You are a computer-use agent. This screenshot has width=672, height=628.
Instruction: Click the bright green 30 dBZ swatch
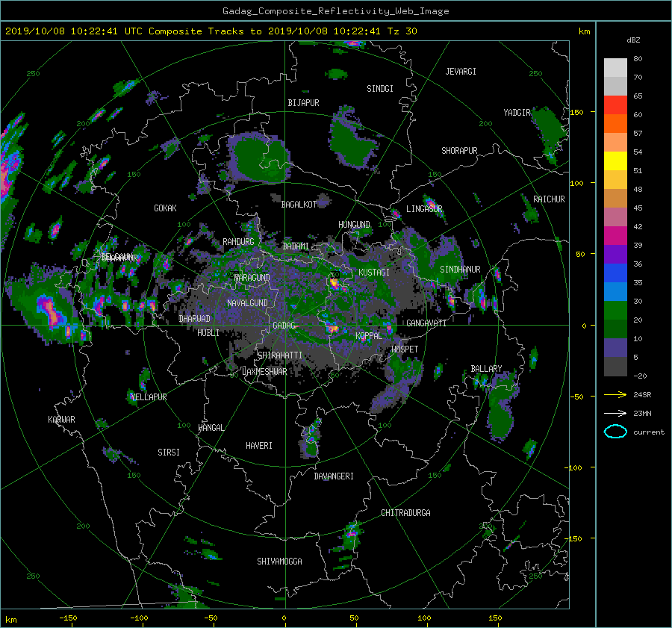point(615,310)
